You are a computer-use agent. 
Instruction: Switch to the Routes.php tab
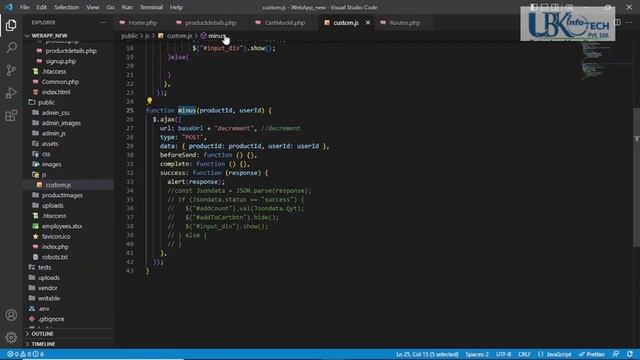404,23
